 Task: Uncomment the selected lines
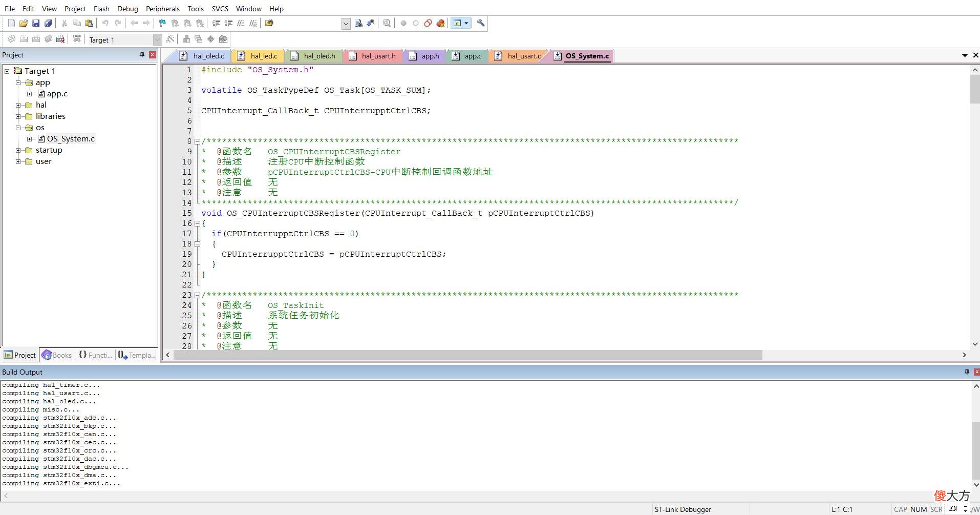[253, 23]
